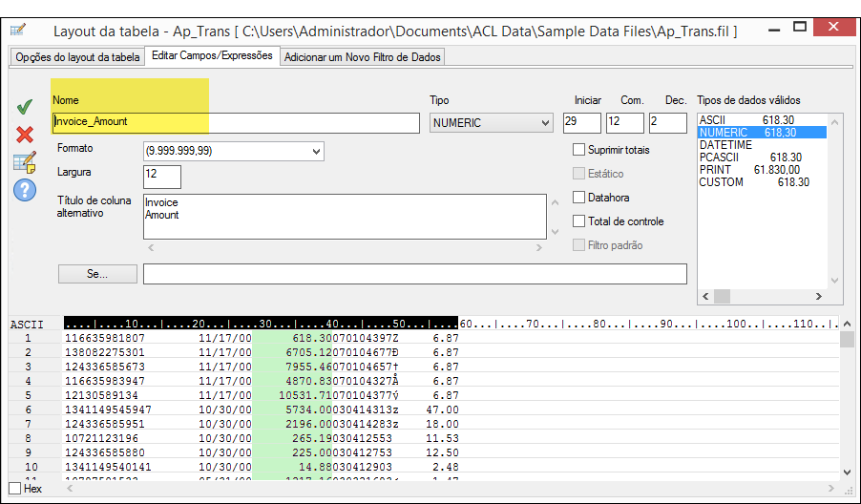Click the window icon in title bar
Image resolution: width=861 pixels, height=504 pixels.
18,31
